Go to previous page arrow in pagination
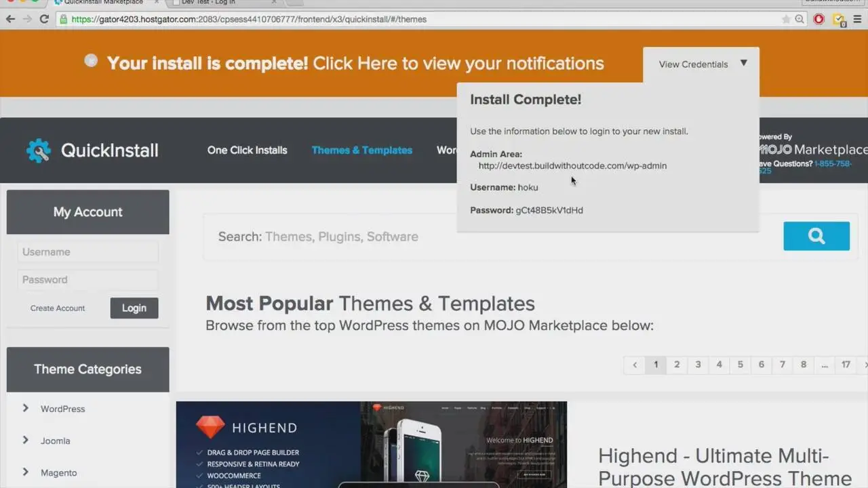Viewport: 868px width, 488px height. tap(635, 365)
